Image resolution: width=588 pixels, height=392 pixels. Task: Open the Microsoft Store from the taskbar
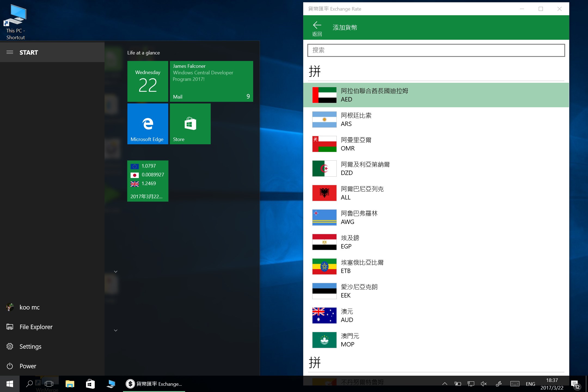[90, 384]
